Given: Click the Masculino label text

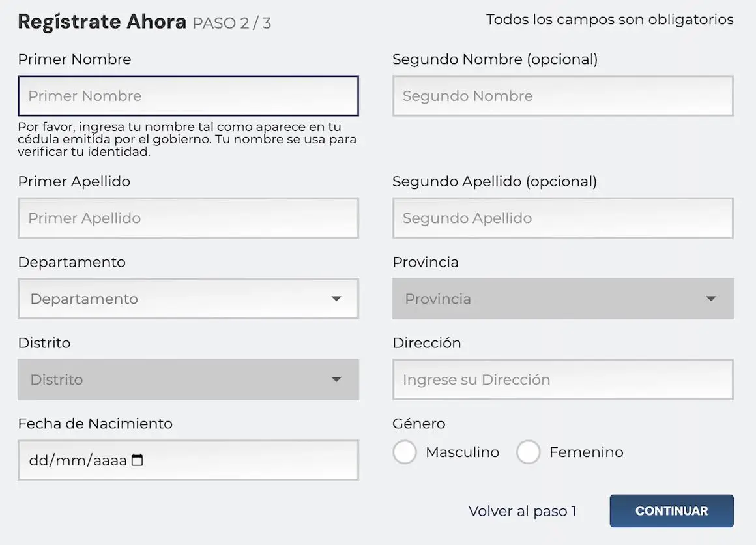Looking at the screenshot, I should pos(461,452).
